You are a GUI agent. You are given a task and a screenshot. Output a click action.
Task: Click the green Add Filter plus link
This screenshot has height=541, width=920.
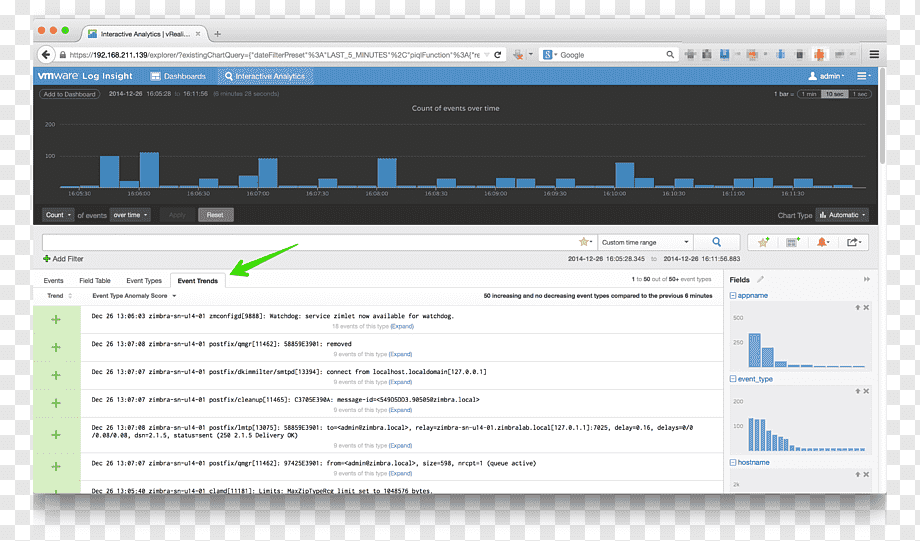63,259
